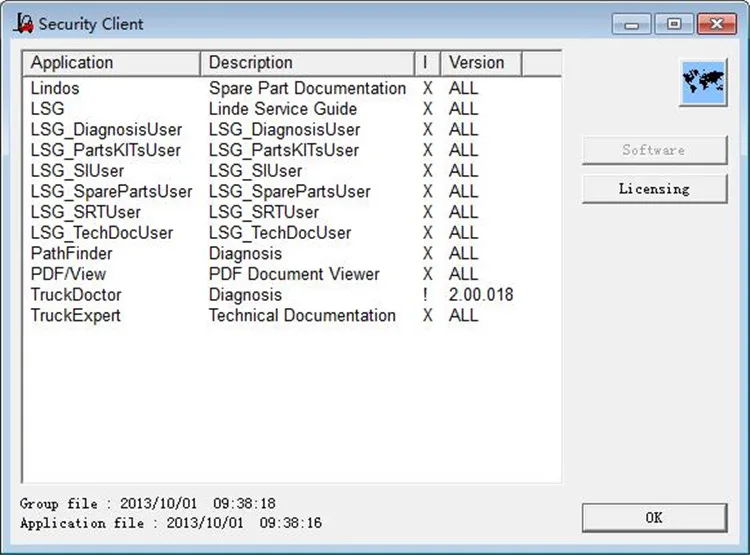The image size is (750, 555).
Task: Select the TruckExpert entry
Action: (x=76, y=315)
